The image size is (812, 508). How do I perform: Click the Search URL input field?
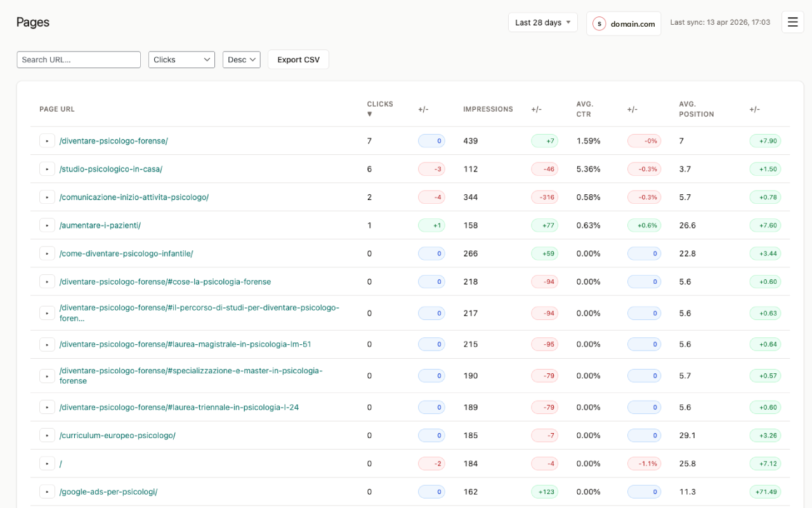tap(79, 59)
